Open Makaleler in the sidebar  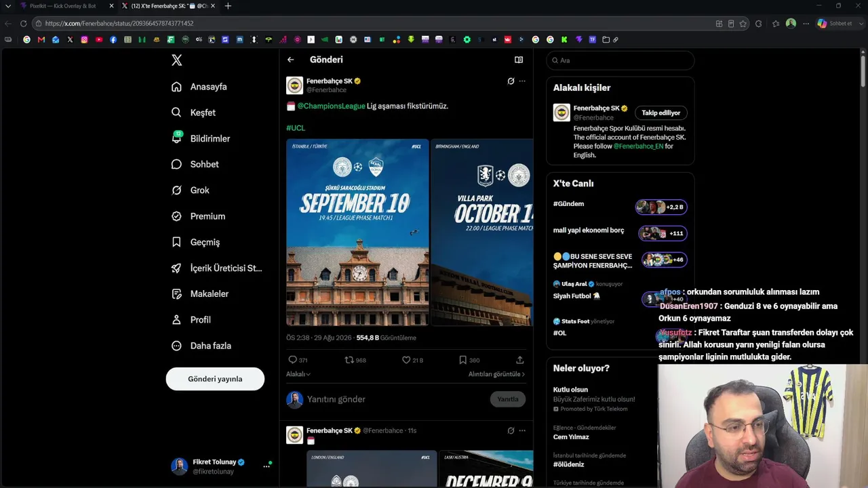[200, 293]
